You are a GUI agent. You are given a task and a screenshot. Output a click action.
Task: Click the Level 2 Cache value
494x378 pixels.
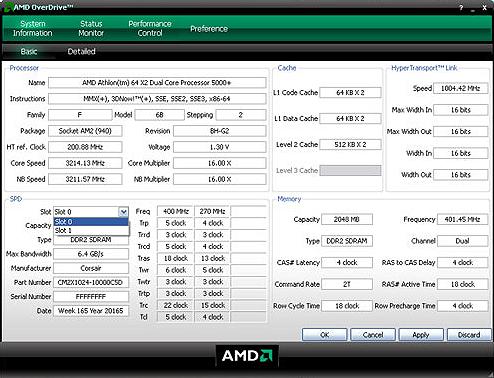(350, 144)
